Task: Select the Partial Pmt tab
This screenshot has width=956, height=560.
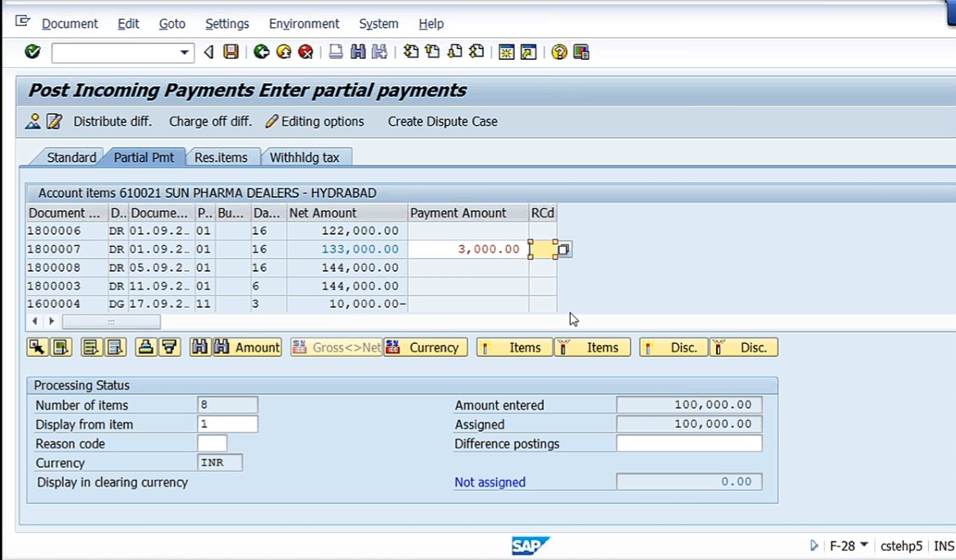Action: click(144, 157)
